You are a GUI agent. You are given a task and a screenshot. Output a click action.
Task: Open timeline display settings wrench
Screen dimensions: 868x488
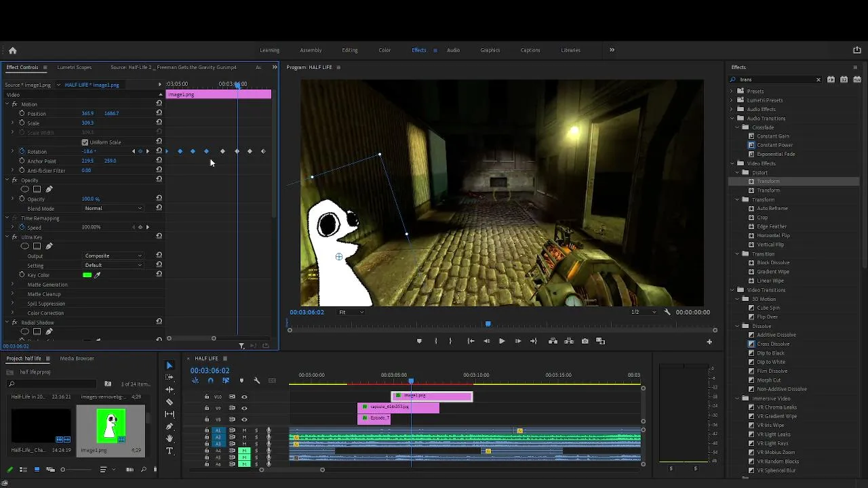click(x=256, y=381)
